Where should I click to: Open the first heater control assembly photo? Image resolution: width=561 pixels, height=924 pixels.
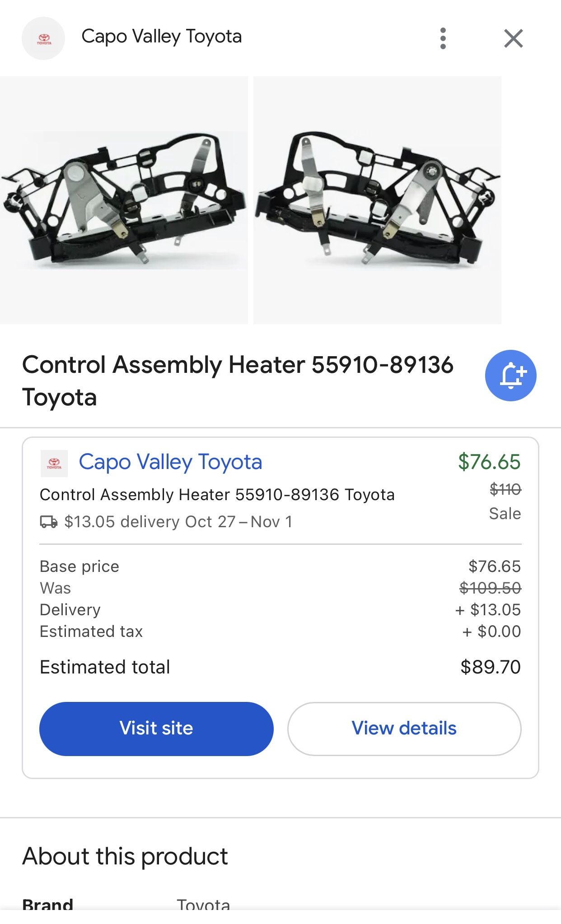tap(124, 200)
